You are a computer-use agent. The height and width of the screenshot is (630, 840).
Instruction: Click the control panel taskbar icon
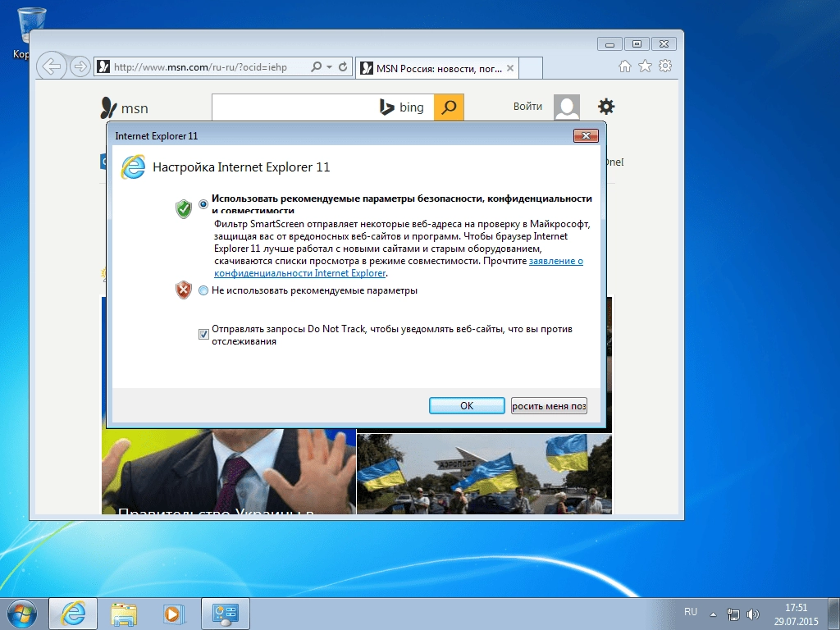tap(225, 614)
